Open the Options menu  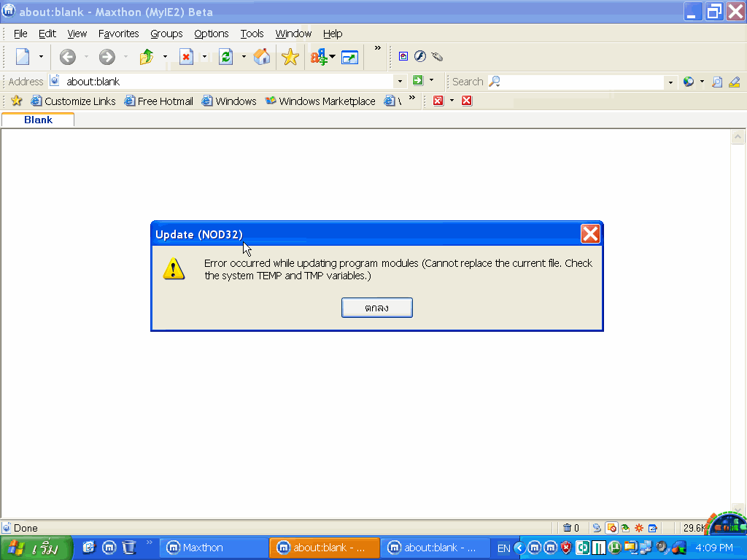(x=211, y=34)
